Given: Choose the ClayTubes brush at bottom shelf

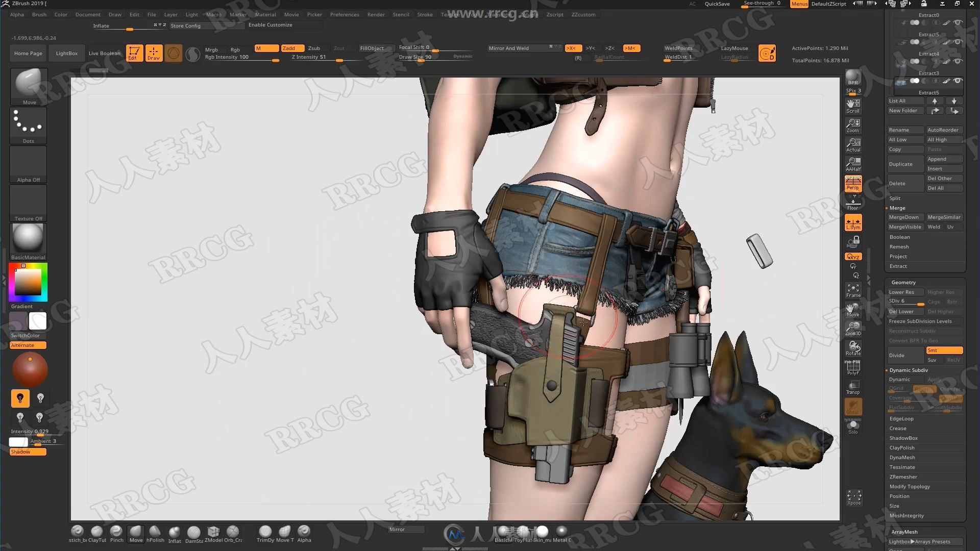Looking at the screenshot, I should pyautogui.click(x=97, y=534).
